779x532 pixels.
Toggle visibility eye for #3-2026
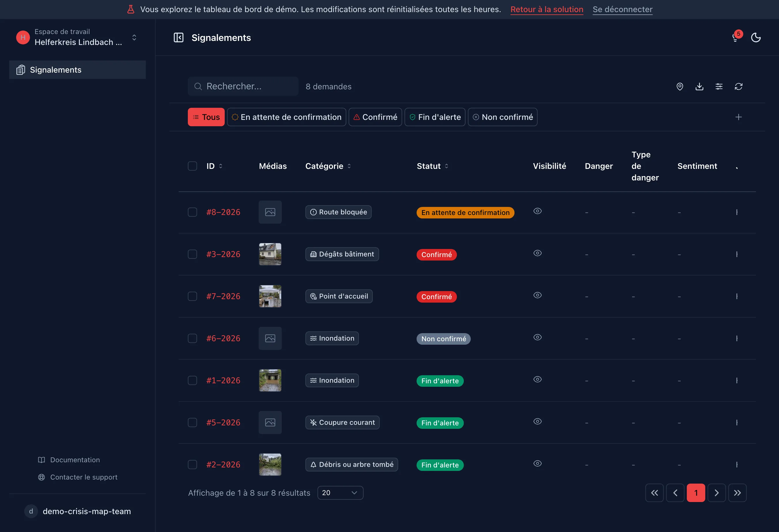point(537,253)
